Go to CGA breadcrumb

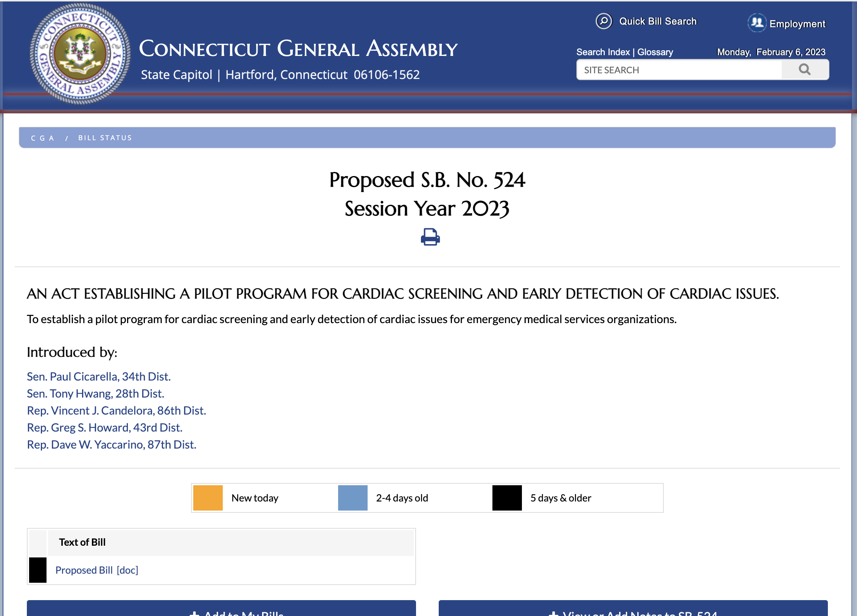[x=42, y=138]
